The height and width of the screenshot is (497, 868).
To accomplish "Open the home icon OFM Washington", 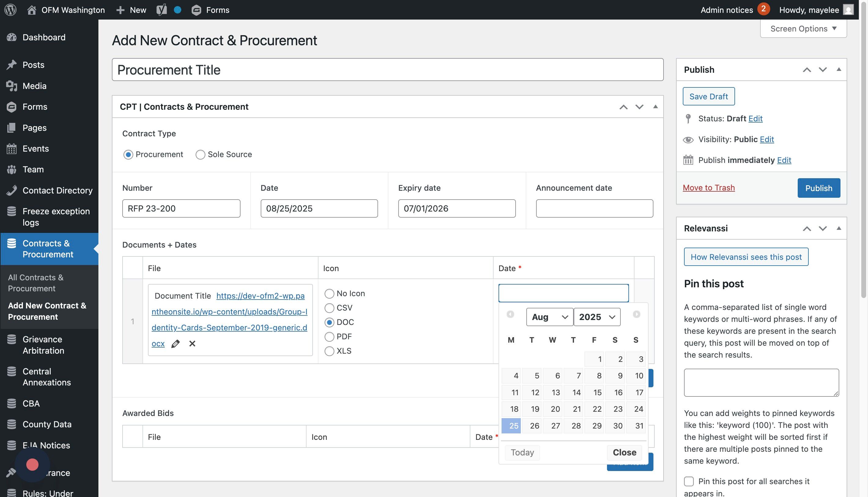I will pos(31,9).
